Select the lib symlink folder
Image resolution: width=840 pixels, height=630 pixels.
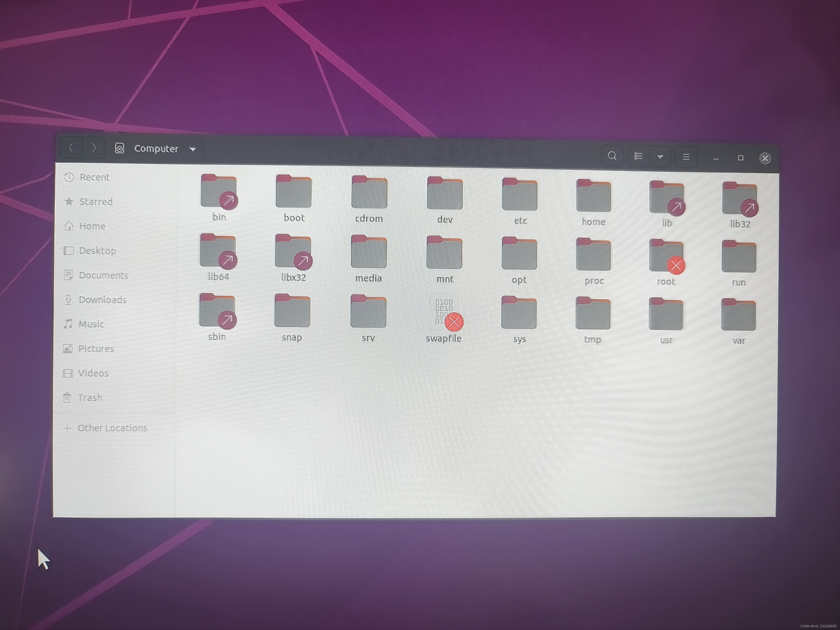[x=667, y=198]
